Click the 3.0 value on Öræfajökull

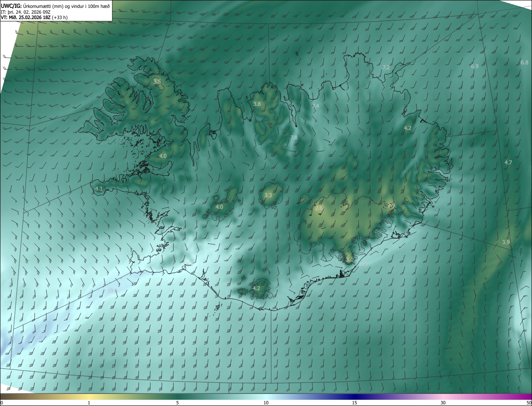pyautogui.click(x=350, y=260)
